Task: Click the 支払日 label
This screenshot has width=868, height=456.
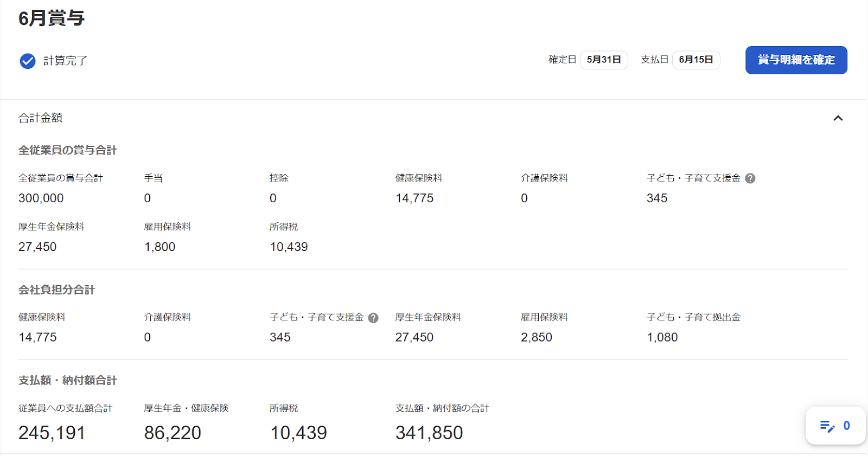Action: point(654,60)
